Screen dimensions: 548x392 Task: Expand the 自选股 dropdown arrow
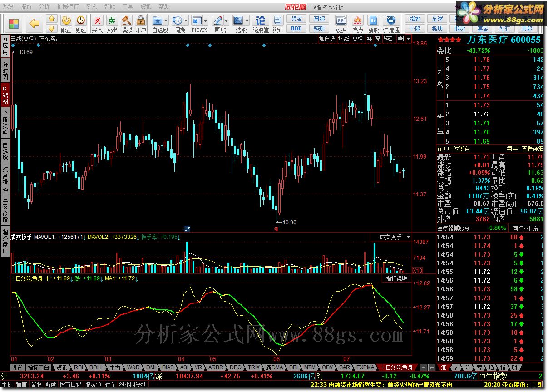166,20
